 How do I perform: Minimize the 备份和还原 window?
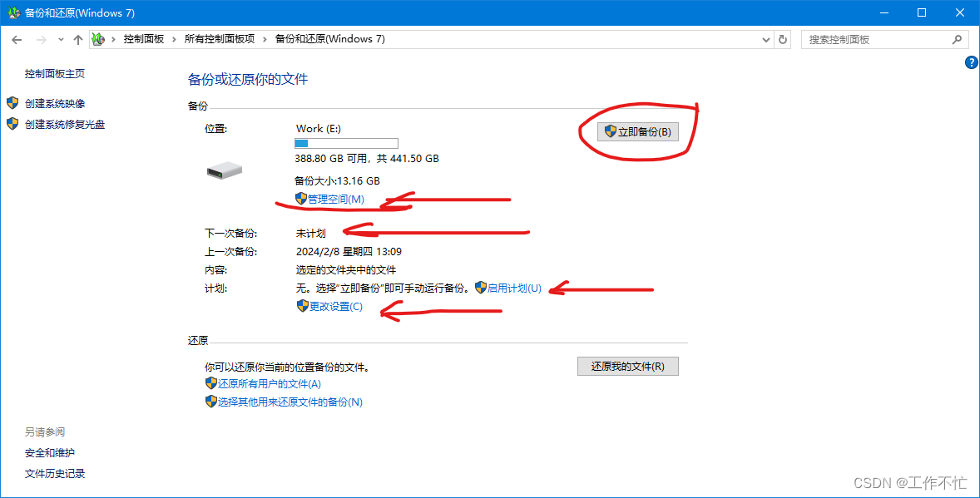pos(884,12)
